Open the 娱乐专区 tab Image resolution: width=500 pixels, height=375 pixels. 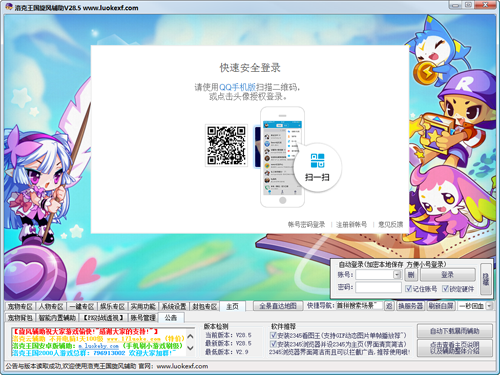click(112, 306)
